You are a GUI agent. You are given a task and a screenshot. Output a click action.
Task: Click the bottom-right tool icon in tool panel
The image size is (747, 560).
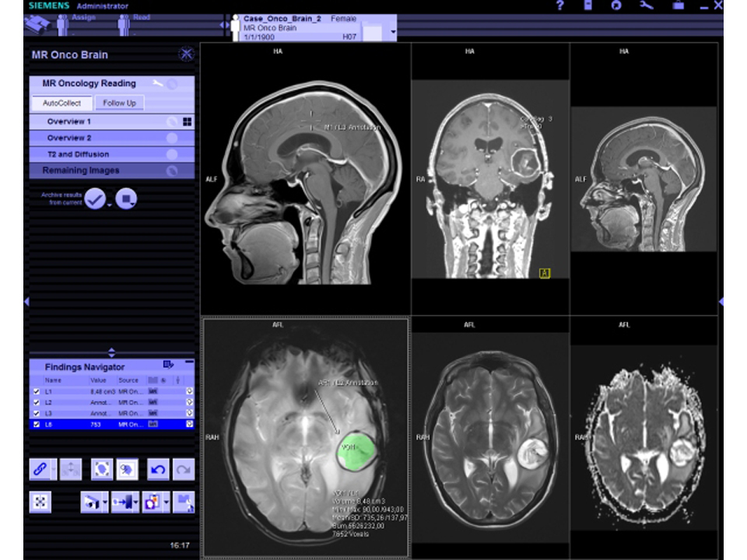[184, 502]
